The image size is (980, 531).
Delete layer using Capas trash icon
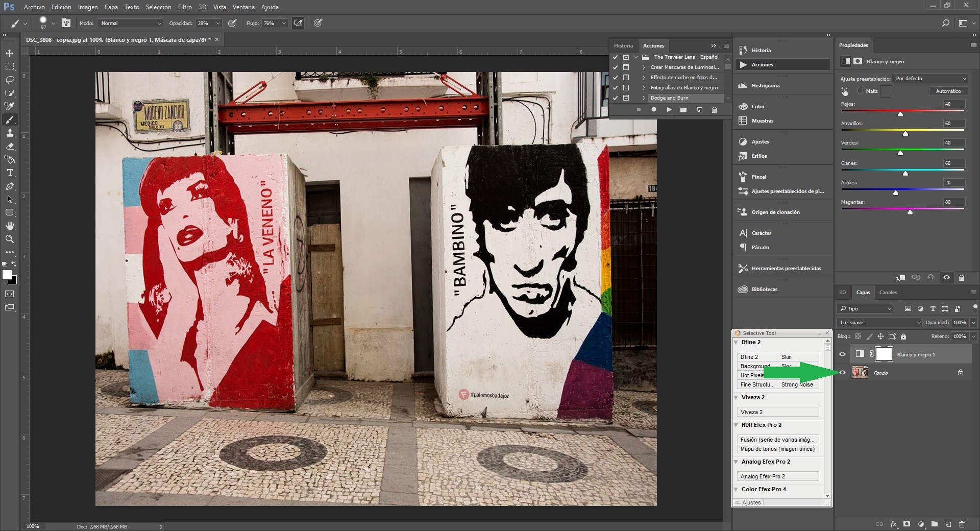pyautogui.click(x=962, y=524)
